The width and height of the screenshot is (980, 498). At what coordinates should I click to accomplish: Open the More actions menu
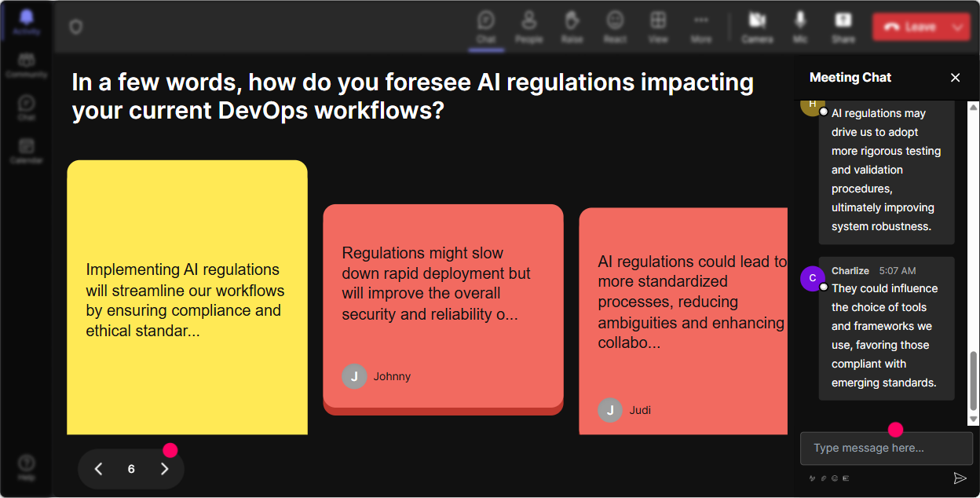(x=701, y=27)
